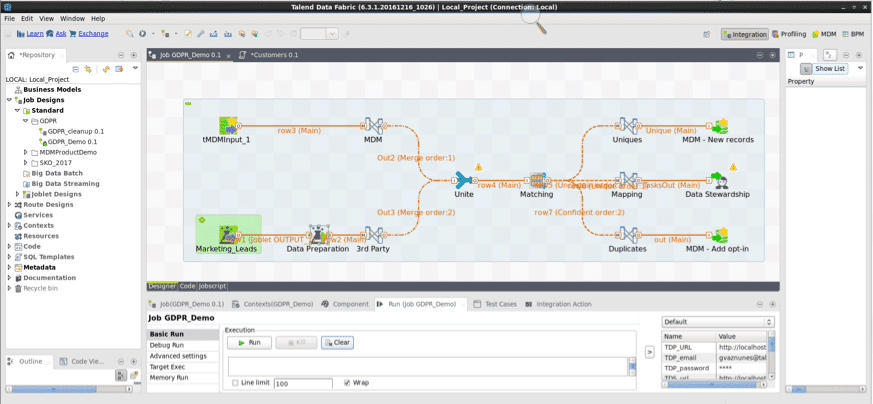Click the Marketing_Leads joblet icon

pyautogui.click(x=228, y=235)
